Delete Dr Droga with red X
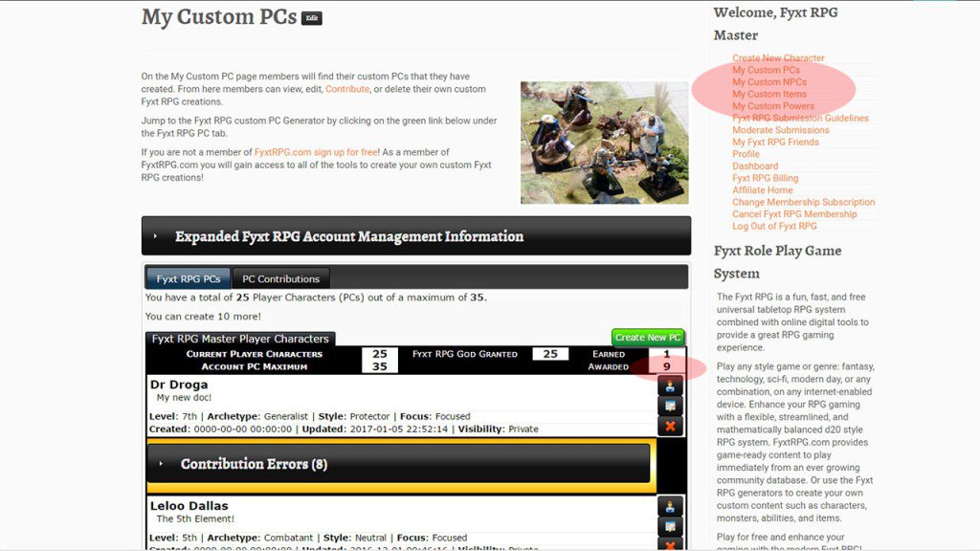 (x=670, y=426)
